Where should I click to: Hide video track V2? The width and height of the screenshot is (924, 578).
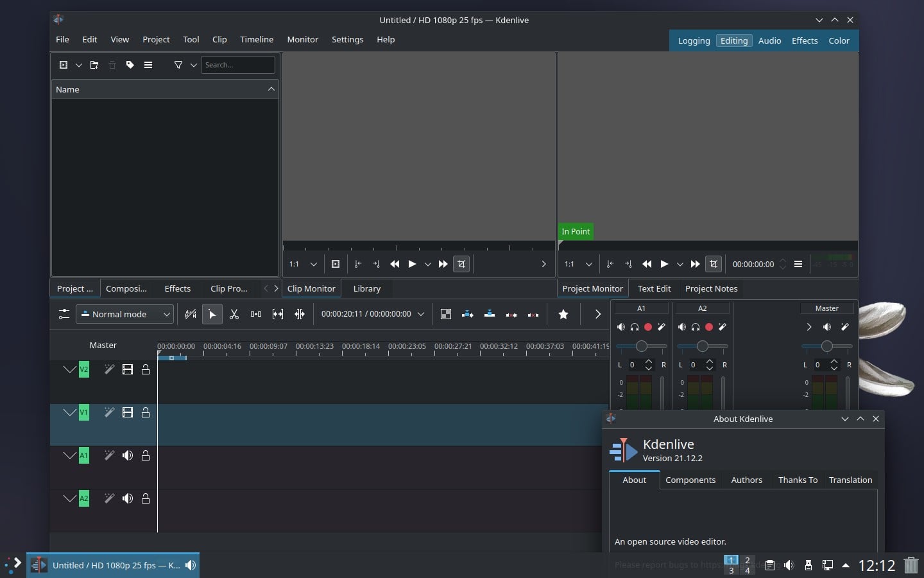[127, 369]
